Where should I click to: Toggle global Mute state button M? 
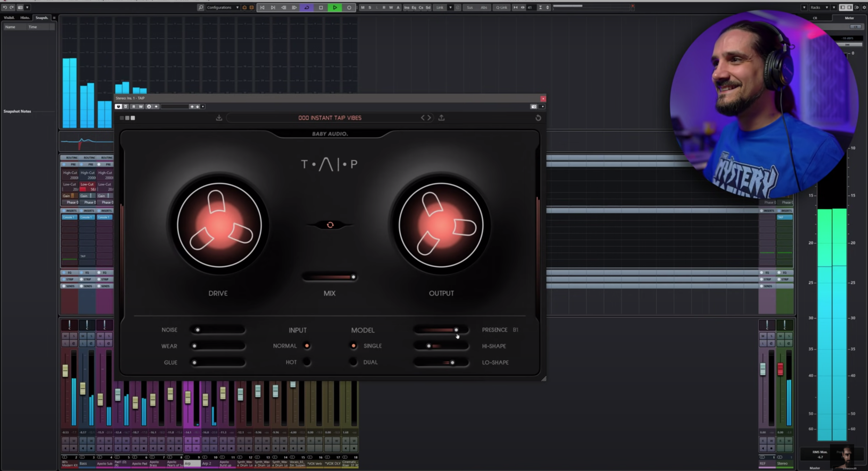[362, 7]
